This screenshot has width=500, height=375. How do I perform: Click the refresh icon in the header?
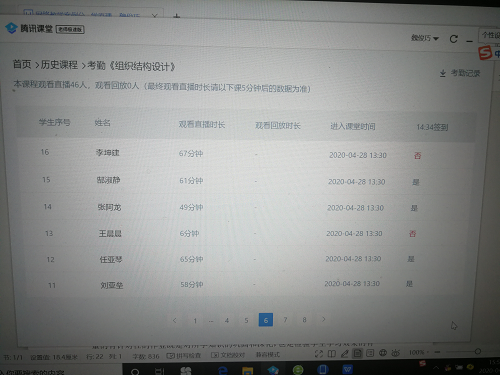[453, 39]
